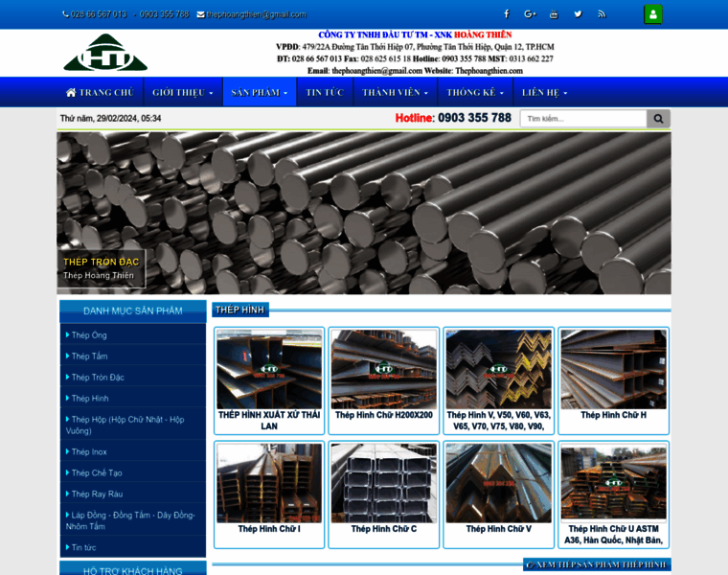728x575 pixels.
Task: Click the 0903 355 788 number in top bar
Action: [165, 14]
